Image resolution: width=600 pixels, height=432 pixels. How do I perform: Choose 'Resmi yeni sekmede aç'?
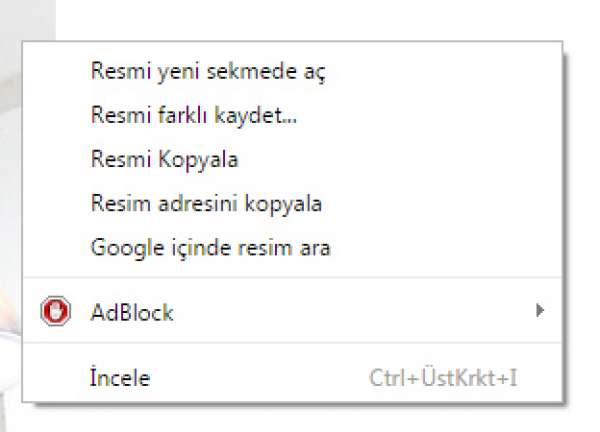tap(293, 71)
